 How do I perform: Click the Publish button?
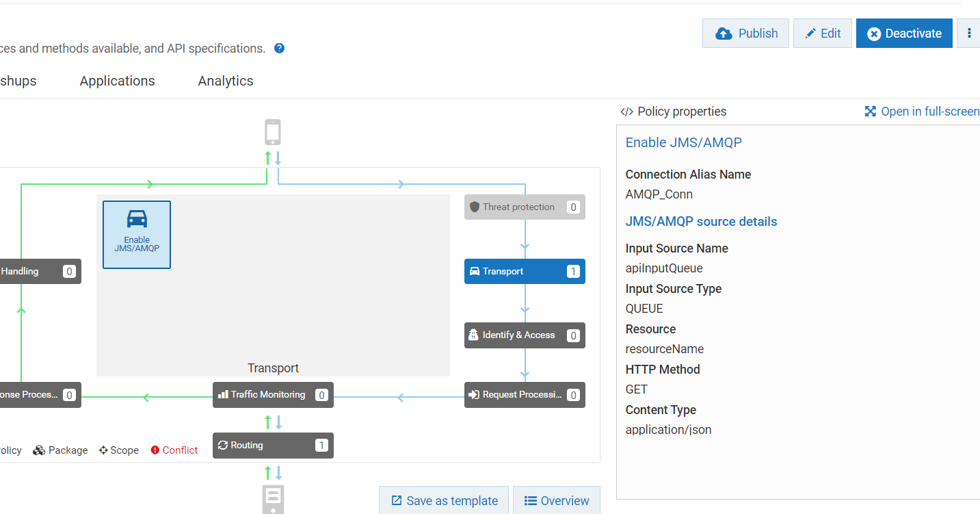(745, 34)
